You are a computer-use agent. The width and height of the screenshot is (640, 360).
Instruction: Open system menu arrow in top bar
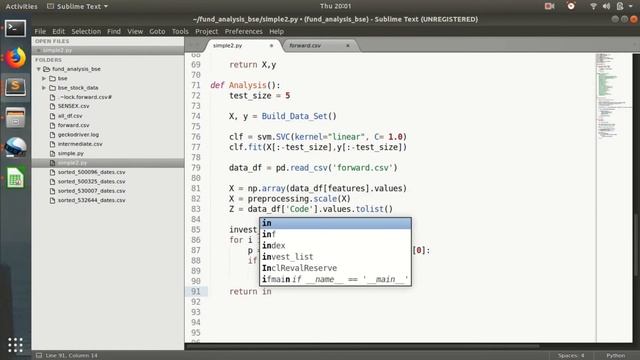[631, 6]
